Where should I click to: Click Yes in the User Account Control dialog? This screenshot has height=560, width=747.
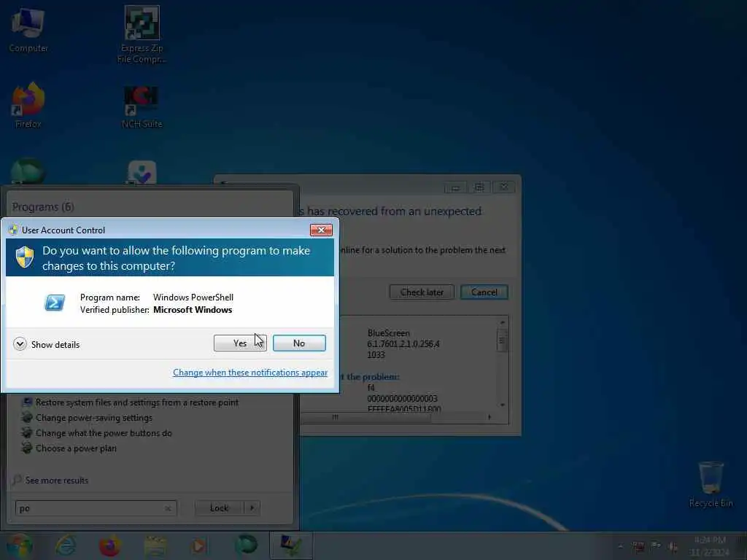pyautogui.click(x=239, y=343)
